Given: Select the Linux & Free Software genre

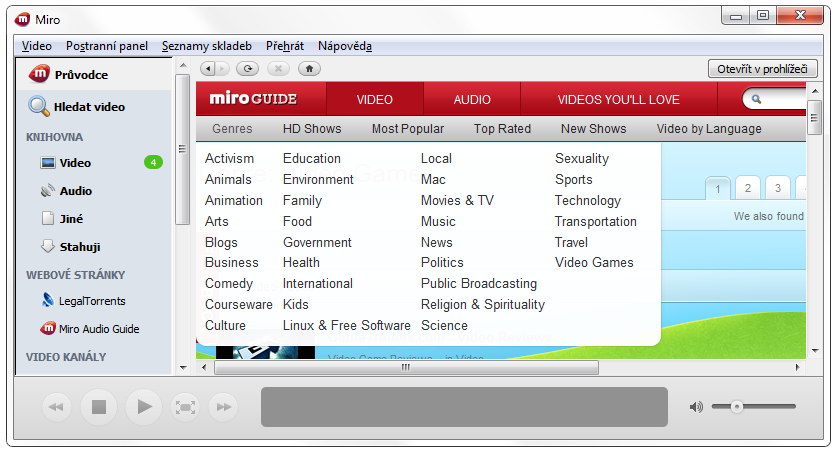Looking at the screenshot, I should [x=347, y=325].
